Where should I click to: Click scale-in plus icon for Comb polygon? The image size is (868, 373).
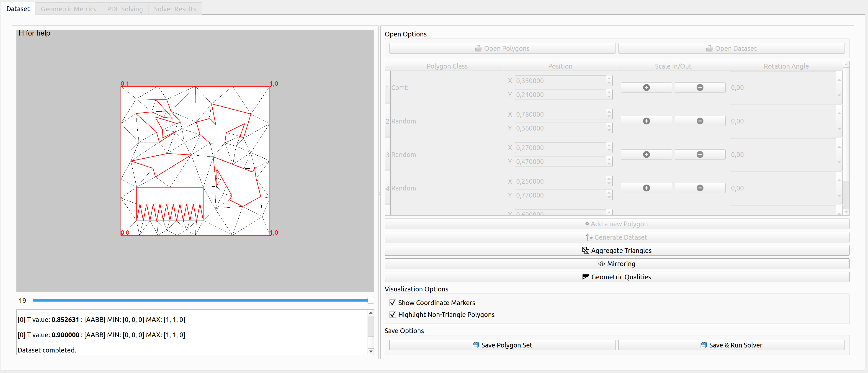point(646,87)
